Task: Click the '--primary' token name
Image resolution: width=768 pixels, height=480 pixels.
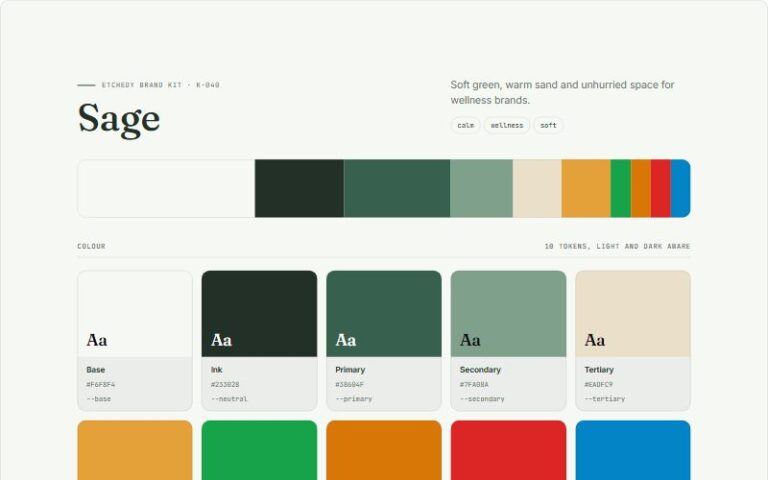Action: coord(354,399)
